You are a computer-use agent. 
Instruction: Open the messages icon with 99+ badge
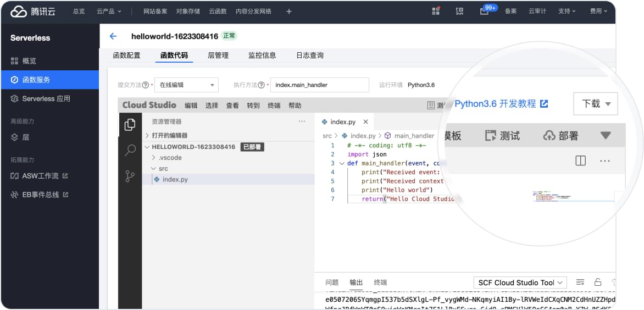click(x=484, y=11)
